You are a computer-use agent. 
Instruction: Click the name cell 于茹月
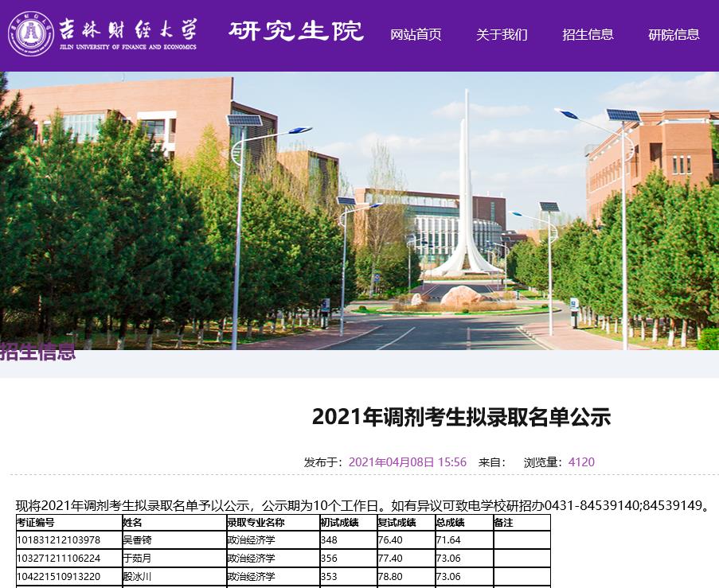click(x=137, y=559)
